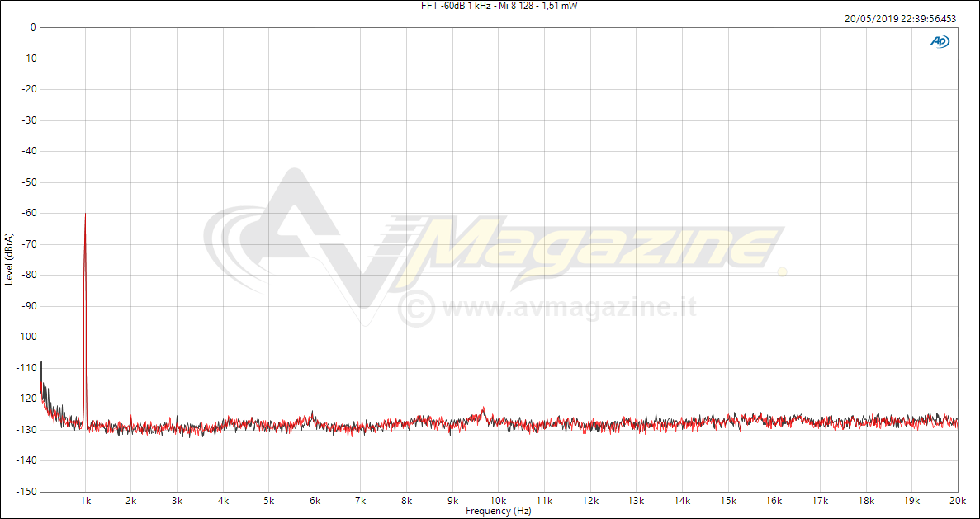Click the "Level (dBrA)" vertical axis title
The width and height of the screenshot is (980, 519).
(9, 259)
